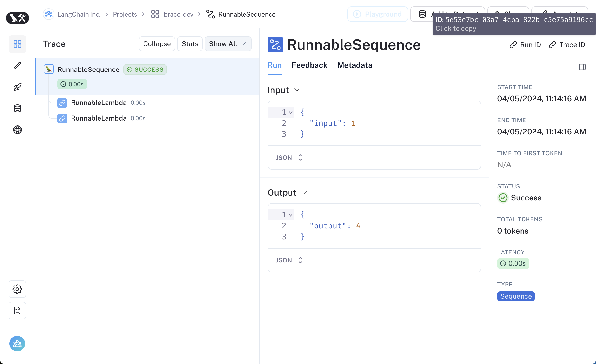Select the Metadata tab
The width and height of the screenshot is (596, 364).
click(x=355, y=65)
